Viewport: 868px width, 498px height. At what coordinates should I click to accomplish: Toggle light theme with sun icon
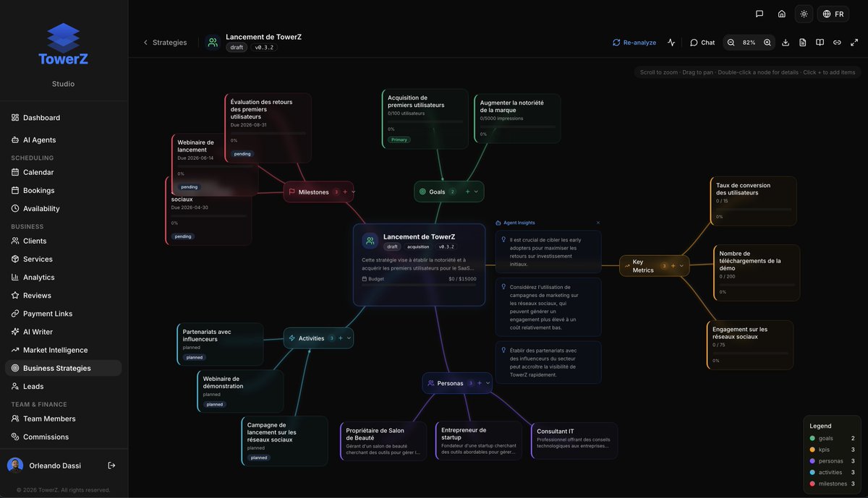[x=804, y=14]
